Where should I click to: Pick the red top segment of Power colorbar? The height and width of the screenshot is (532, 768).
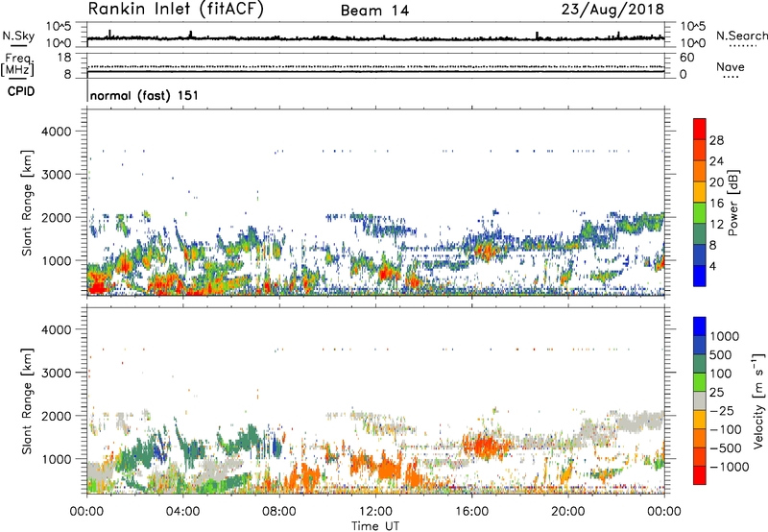[700, 129]
